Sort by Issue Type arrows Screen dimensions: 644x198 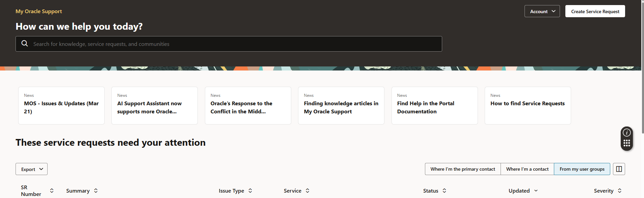[250, 191]
